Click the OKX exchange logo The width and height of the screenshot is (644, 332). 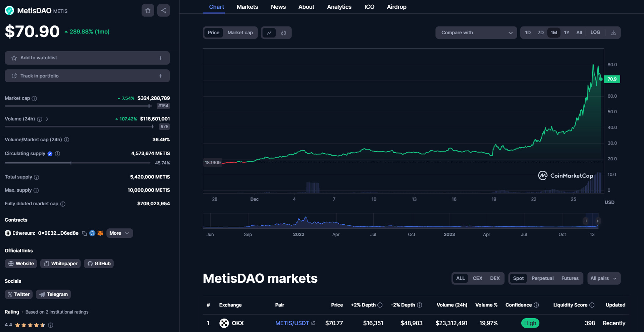click(x=224, y=323)
